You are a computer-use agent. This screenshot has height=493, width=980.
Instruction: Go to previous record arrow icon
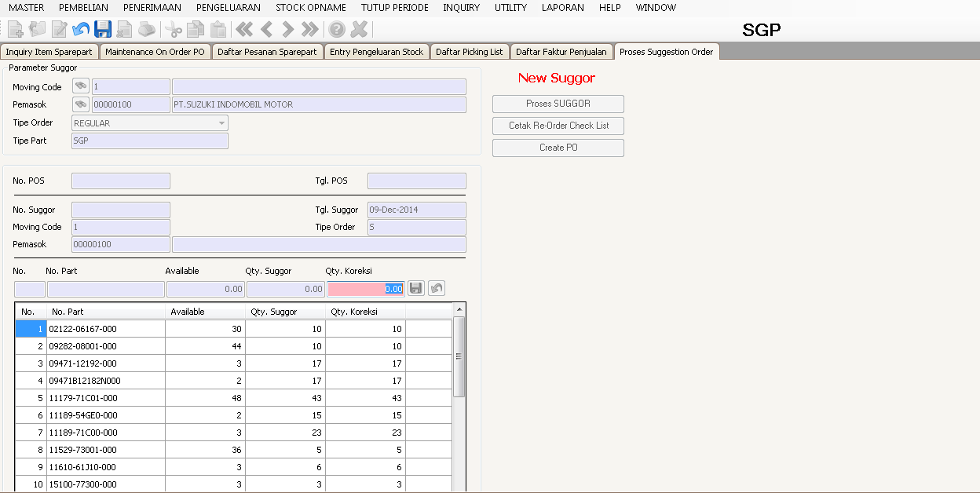pyautogui.click(x=266, y=30)
